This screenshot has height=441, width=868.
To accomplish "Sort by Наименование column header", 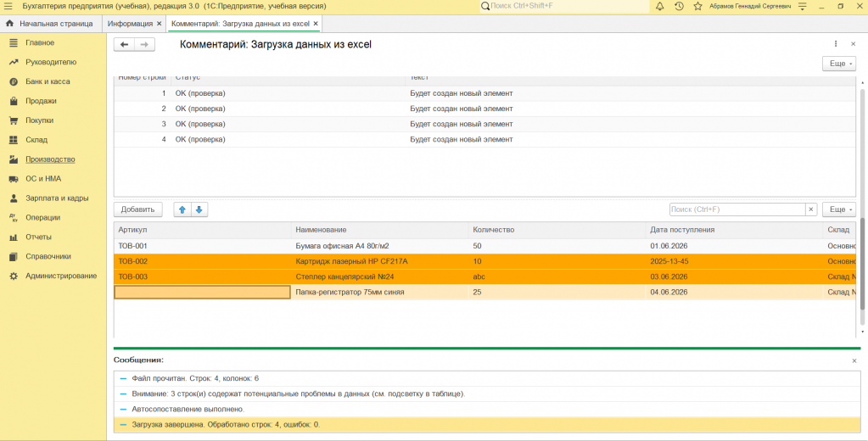I will [380, 230].
